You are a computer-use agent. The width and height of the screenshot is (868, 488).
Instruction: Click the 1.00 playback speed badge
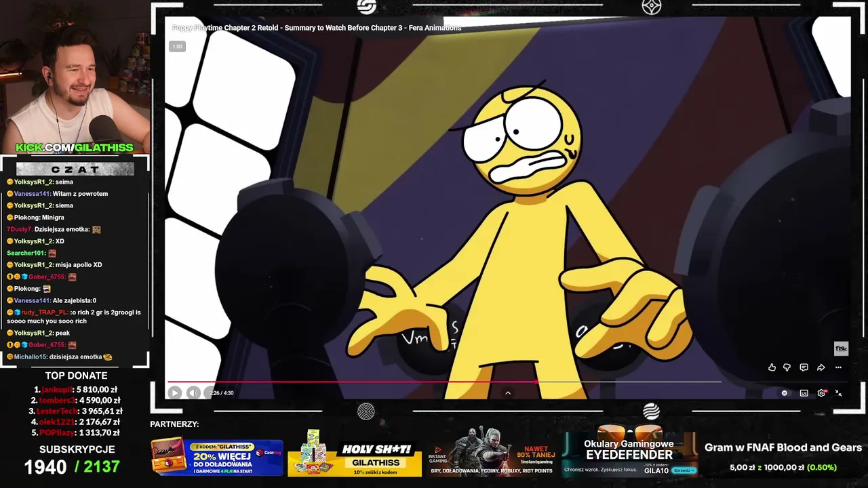pos(177,46)
